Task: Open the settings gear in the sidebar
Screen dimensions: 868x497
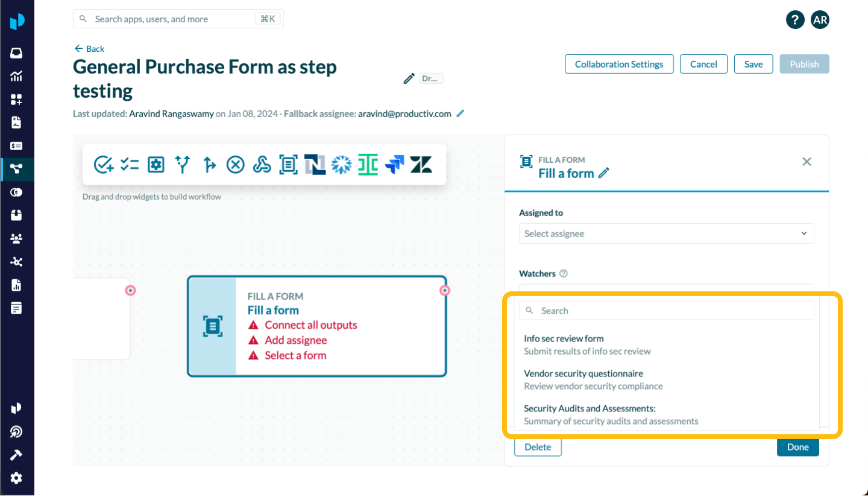Action: point(16,478)
